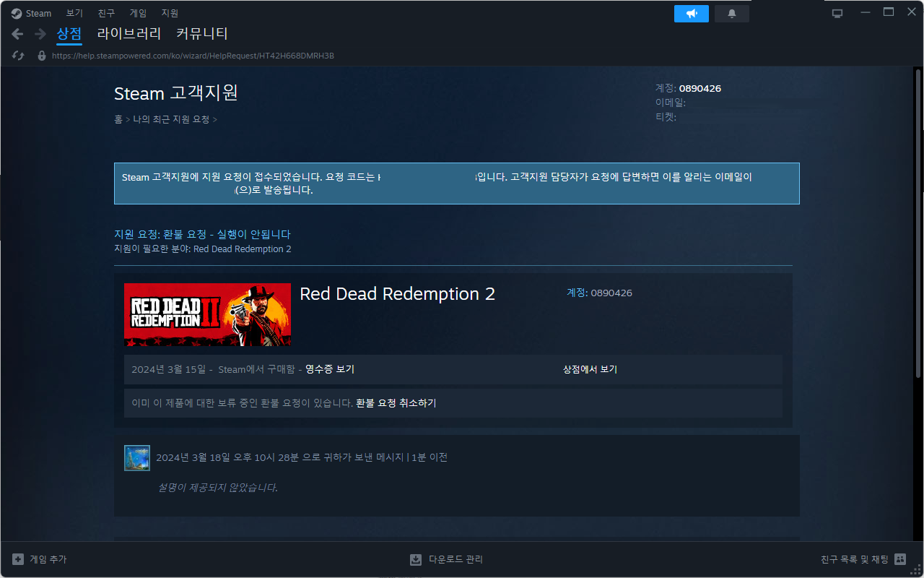This screenshot has width=924, height=578.
Task: Click the Steam logo icon in title bar
Action: click(17, 13)
